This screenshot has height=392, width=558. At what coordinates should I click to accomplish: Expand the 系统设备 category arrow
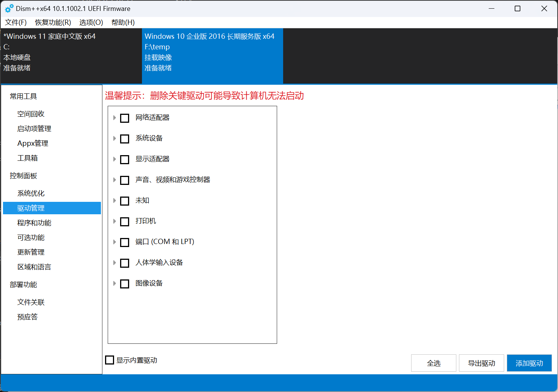coord(114,139)
